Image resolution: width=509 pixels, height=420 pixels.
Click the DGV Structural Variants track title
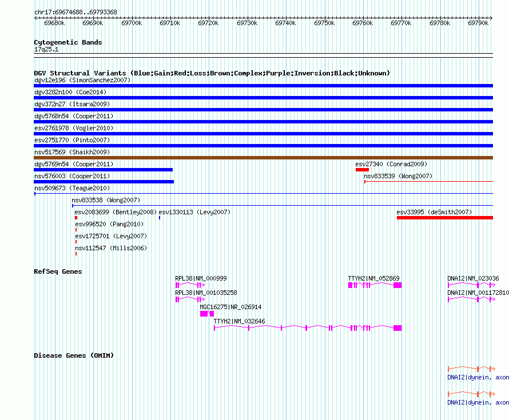coord(212,73)
